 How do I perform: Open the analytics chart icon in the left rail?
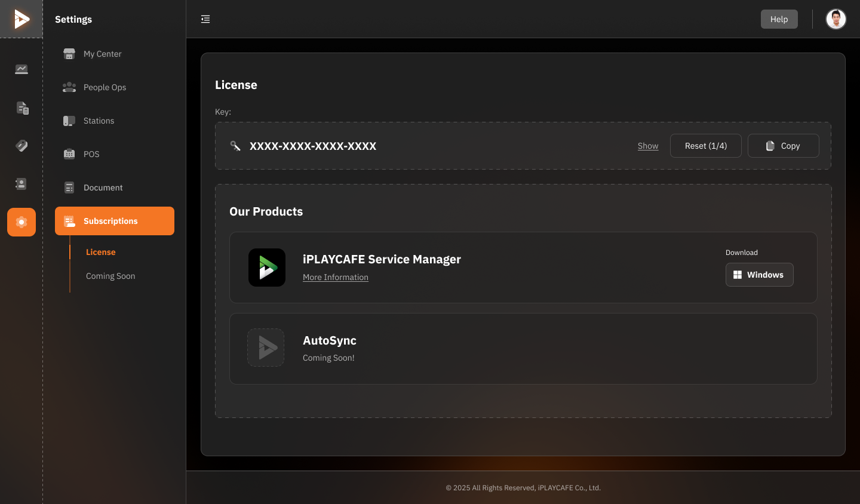[21, 69]
